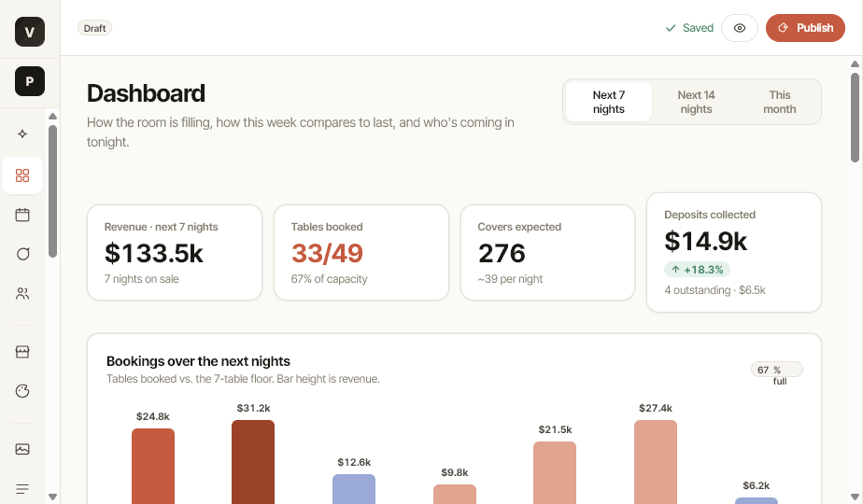Click the Saved status indicator
The width and height of the screenshot is (863, 504).
tap(689, 28)
